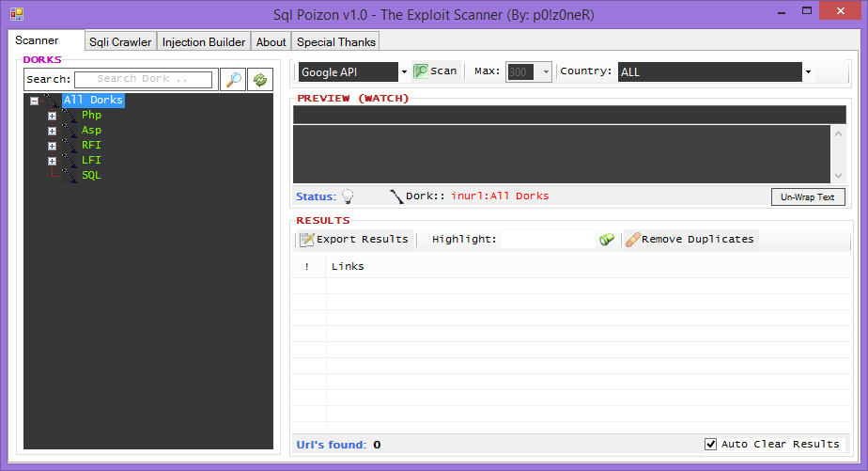This screenshot has width=868, height=471.
Task: Click the Scan magnifier icon
Action: point(421,71)
